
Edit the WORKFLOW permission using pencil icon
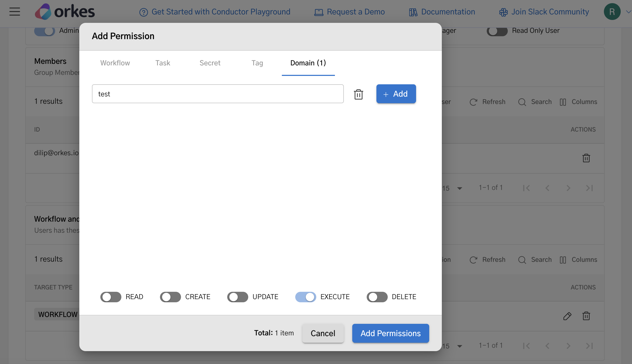(567, 316)
